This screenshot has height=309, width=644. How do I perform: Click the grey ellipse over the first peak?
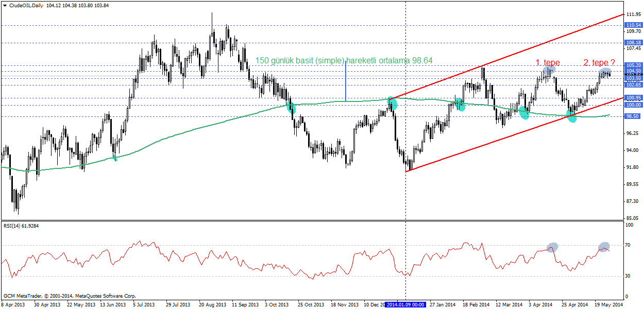549,70
